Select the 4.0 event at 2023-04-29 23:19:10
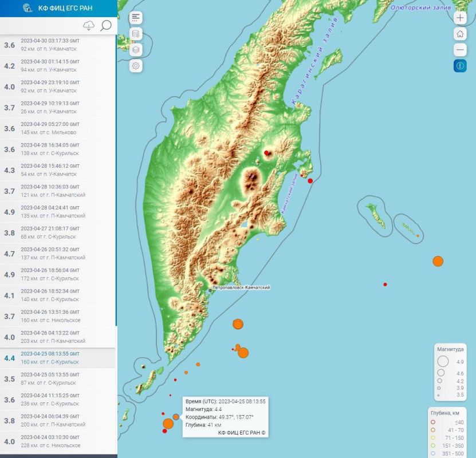The height and width of the screenshot is (458, 476). [x=58, y=87]
